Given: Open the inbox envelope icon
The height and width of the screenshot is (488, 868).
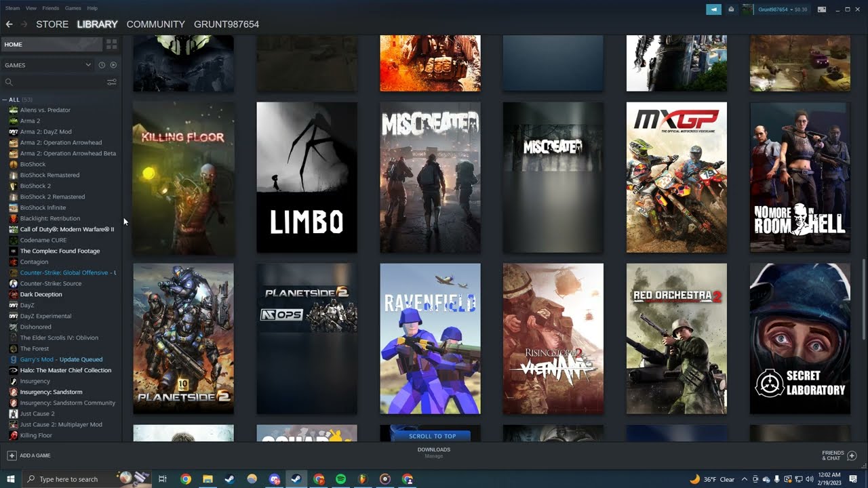Looking at the screenshot, I should 731,9.
